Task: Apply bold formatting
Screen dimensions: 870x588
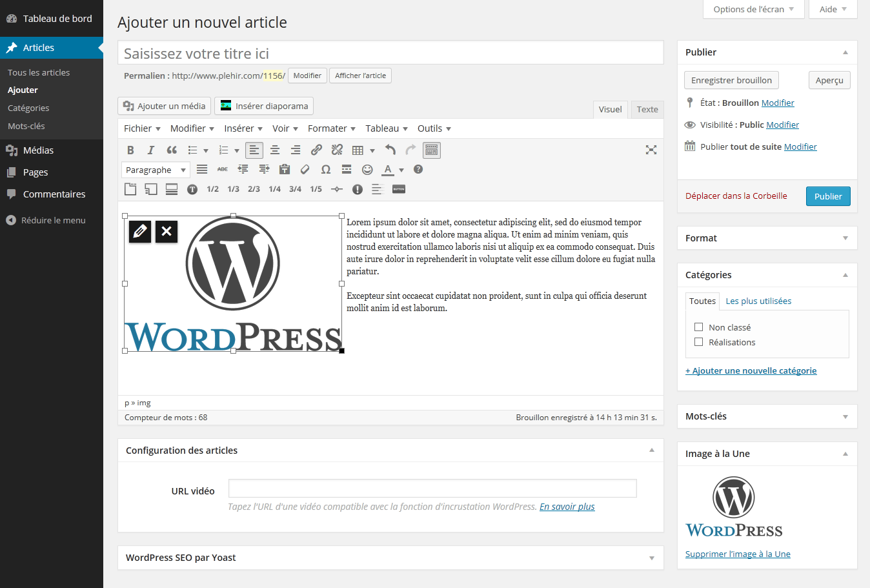Action: pyautogui.click(x=130, y=150)
